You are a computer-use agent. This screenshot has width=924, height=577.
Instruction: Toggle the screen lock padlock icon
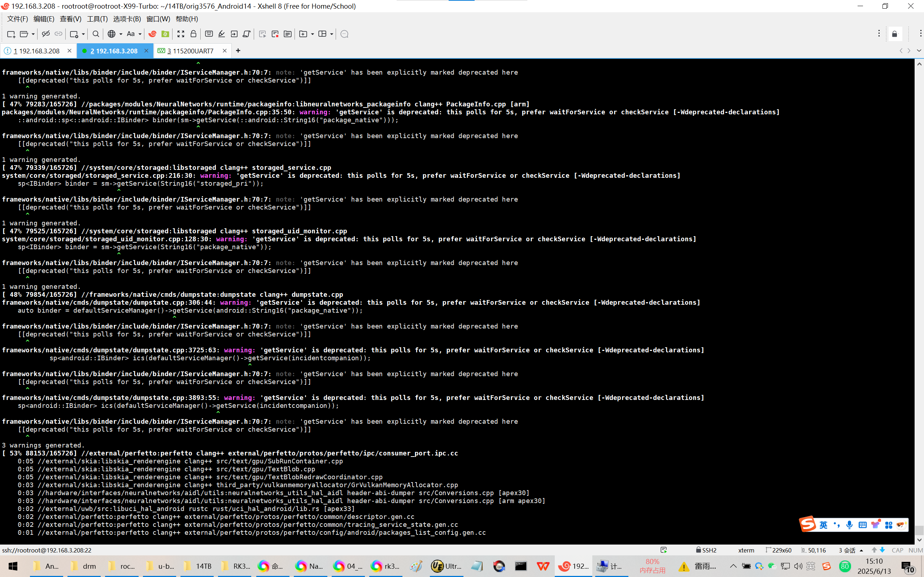pyautogui.click(x=193, y=34)
